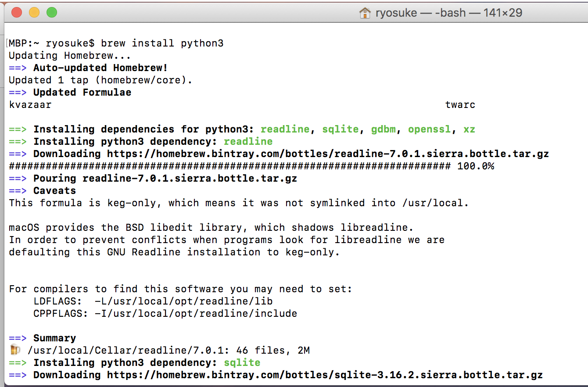Close the Terminal window with red button
Screen dimensions: 588x387
[17, 12]
